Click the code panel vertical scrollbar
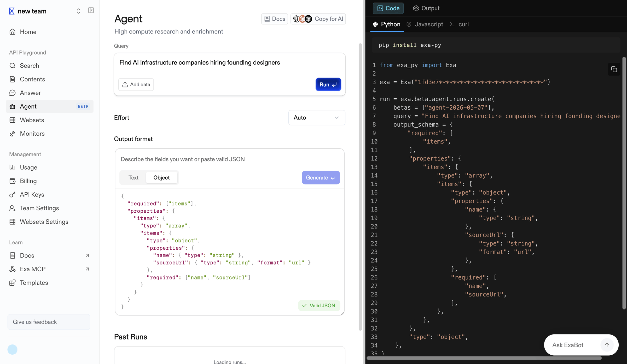The width and height of the screenshot is (627, 364). [x=624, y=183]
